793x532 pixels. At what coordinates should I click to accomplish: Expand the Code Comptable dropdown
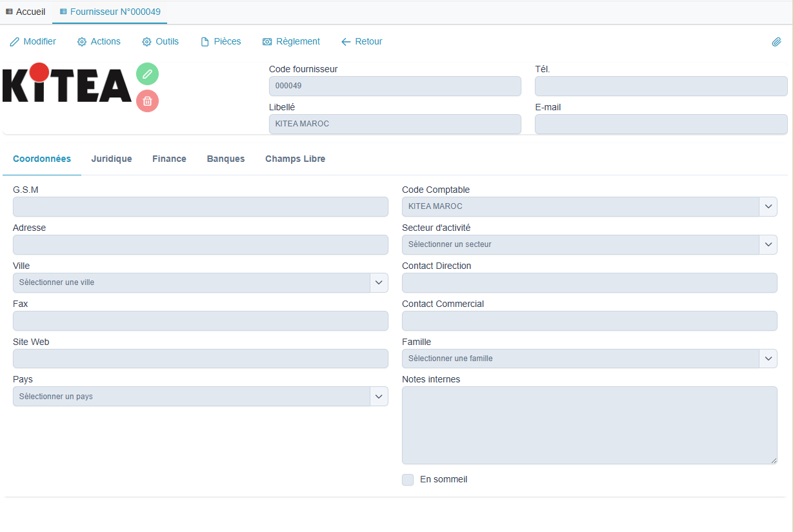[768, 206]
